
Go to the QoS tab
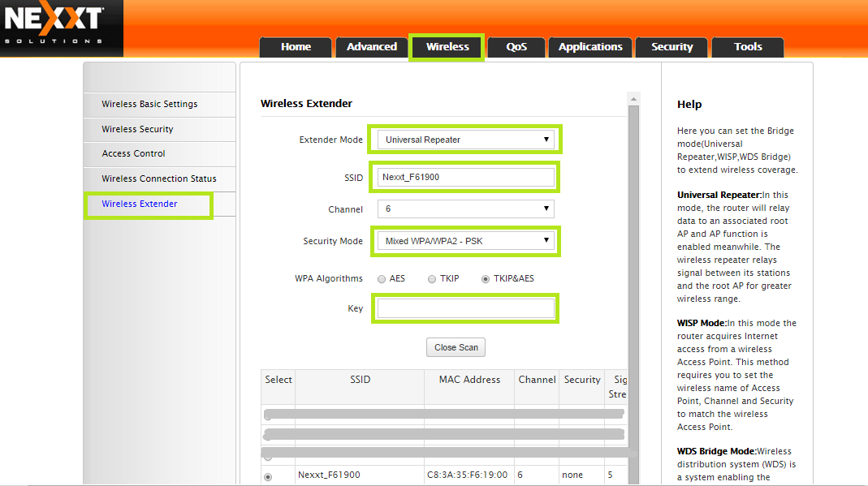pyautogui.click(x=516, y=47)
